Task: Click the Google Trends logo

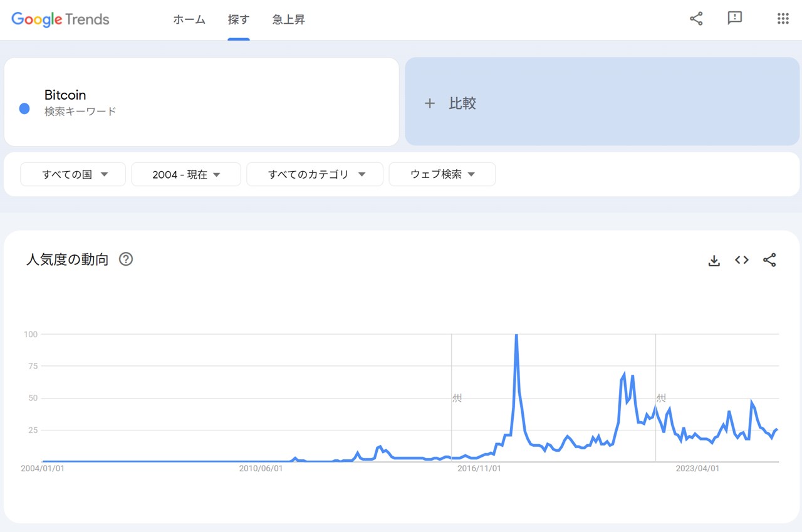Action: point(60,19)
